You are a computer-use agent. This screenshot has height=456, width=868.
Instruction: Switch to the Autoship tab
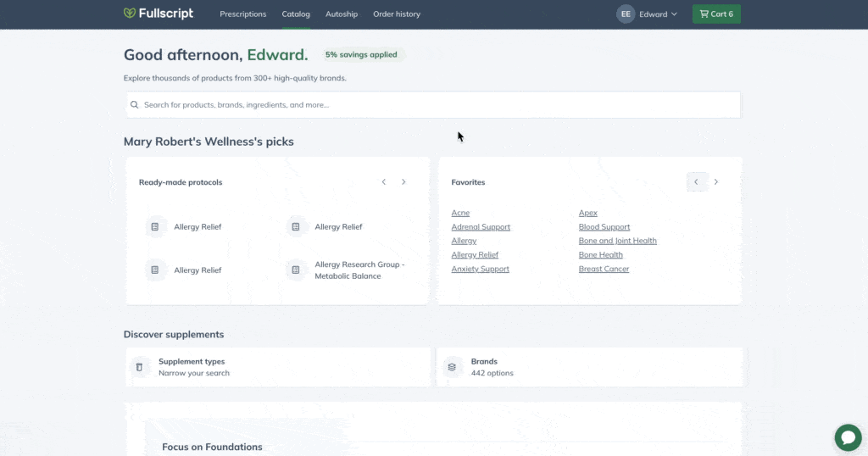coord(342,14)
